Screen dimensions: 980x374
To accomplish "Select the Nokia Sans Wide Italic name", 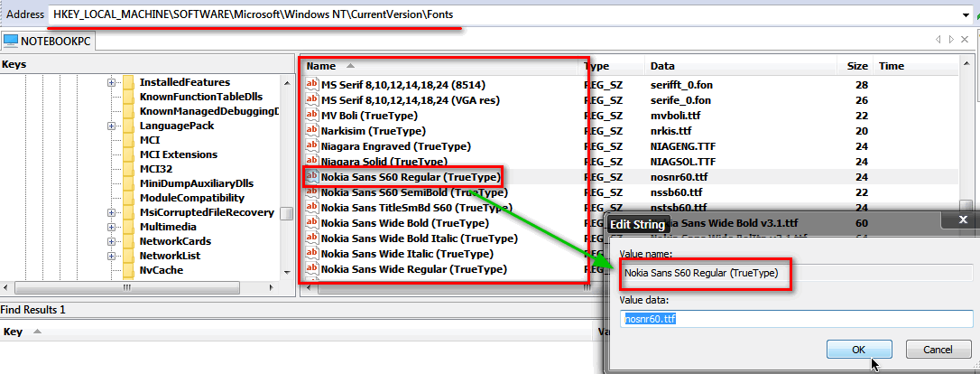I will pos(407,254).
